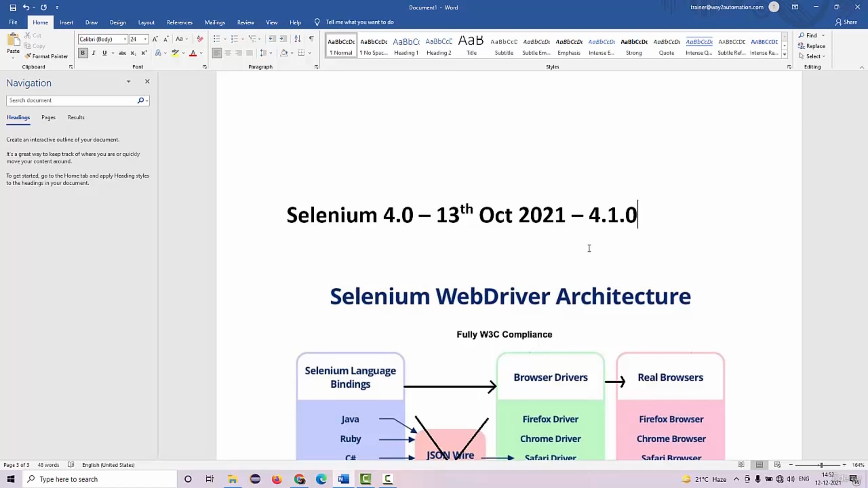
Task: Open the Change Case Aa dropdown
Action: [x=182, y=39]
